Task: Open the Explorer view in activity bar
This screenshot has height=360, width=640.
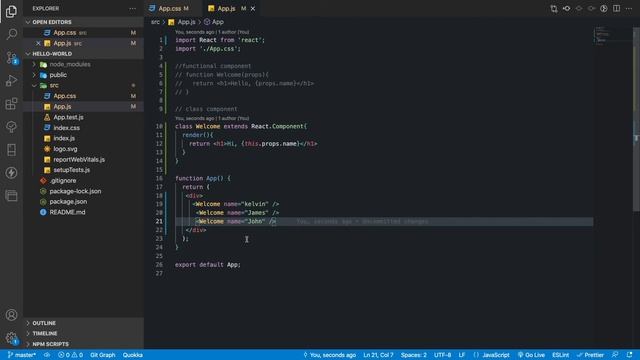Action: (11, 11)
